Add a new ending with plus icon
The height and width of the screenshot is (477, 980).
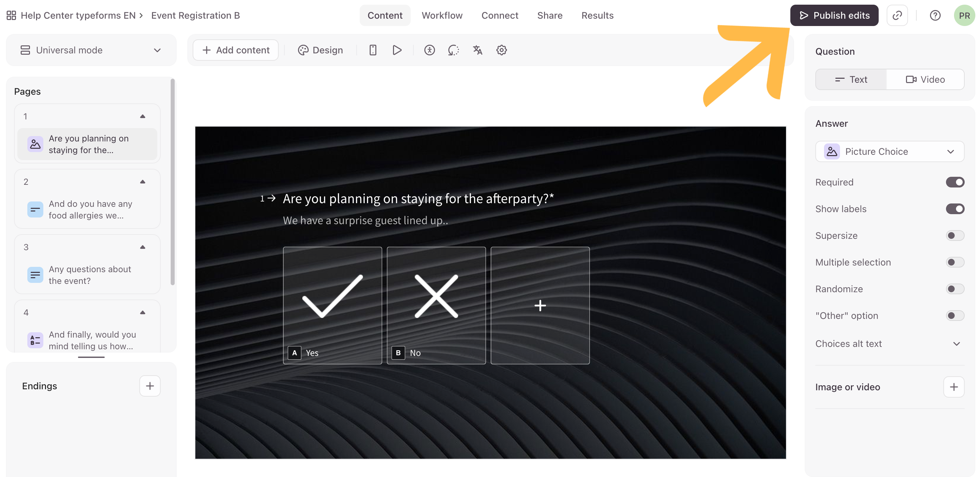pyautogui.click(x=150, y=386)
